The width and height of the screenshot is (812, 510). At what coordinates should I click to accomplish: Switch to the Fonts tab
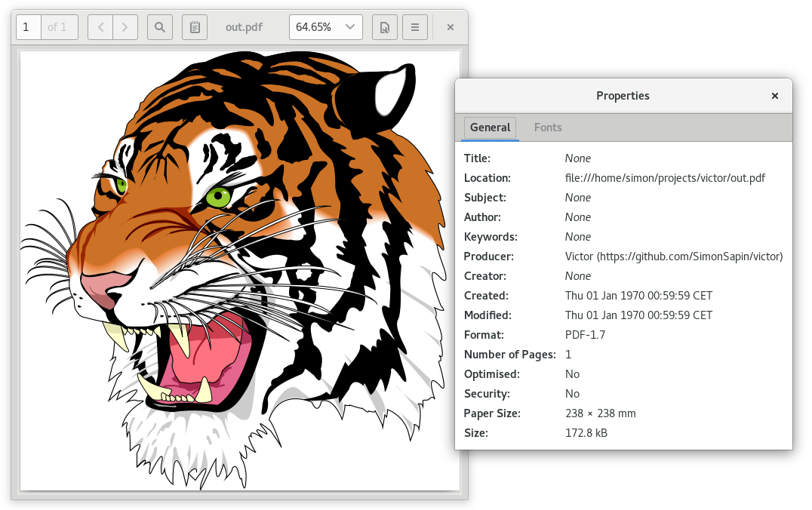click(548, 127)
